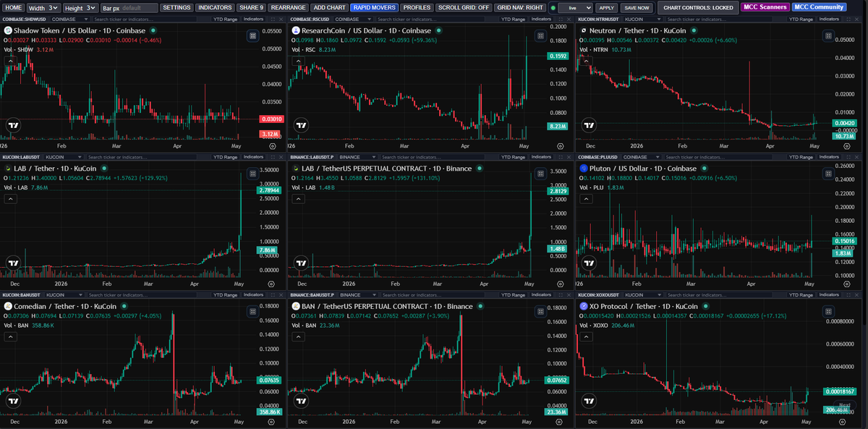The width and height of the screenshot is (868, 429).
Task: Go to HOME
Action: (x=14, y=7)
